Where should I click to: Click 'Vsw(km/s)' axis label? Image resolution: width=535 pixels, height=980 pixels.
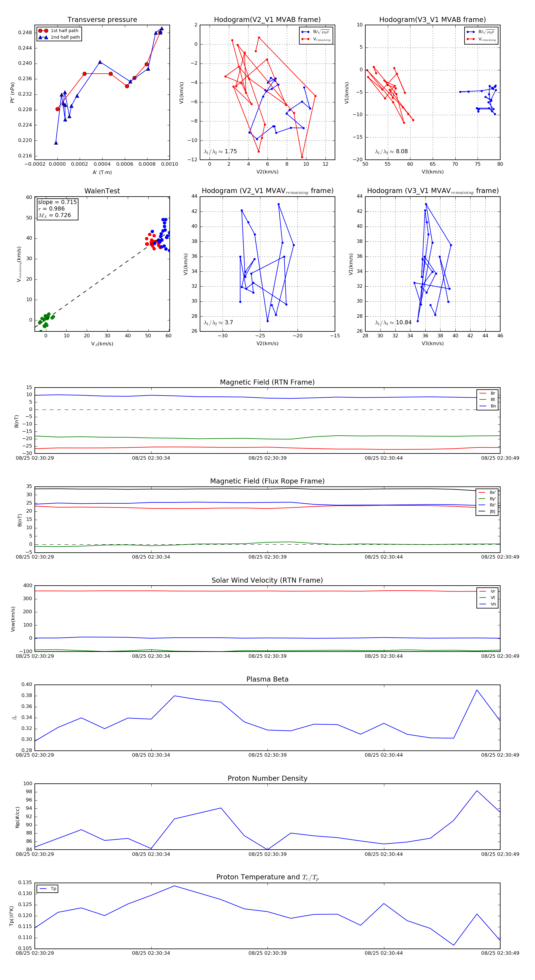click(13, 619)
